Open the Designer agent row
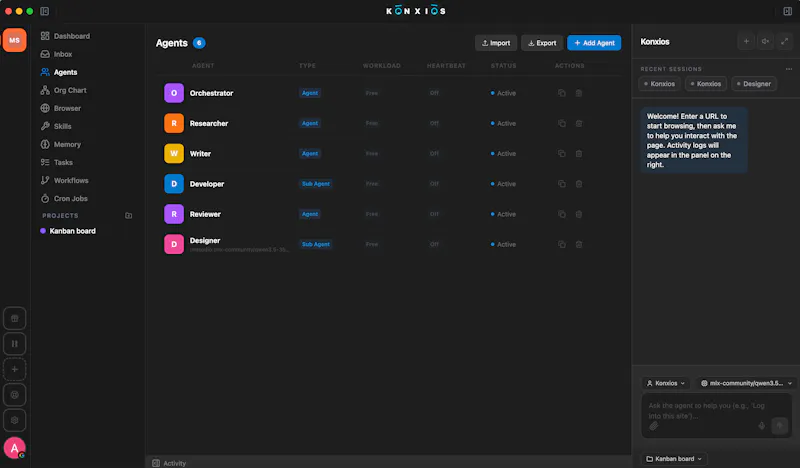Screen dimensions: 800x468 [x=389, y=244]
